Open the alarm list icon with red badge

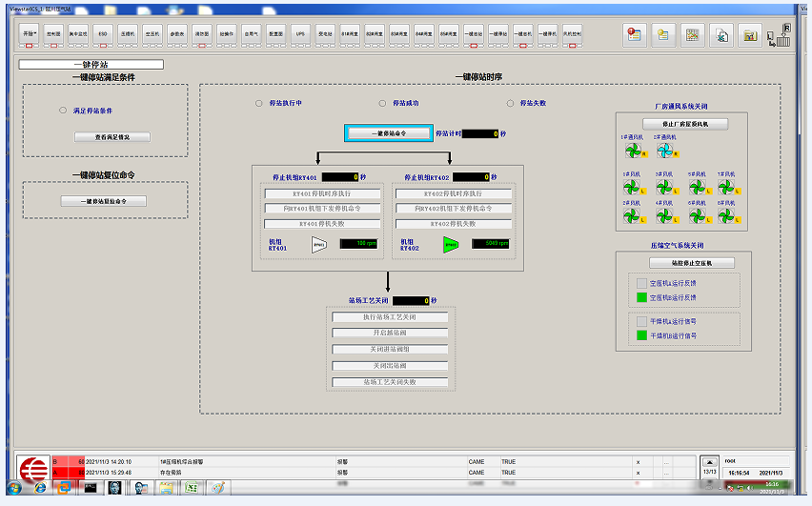633,35
